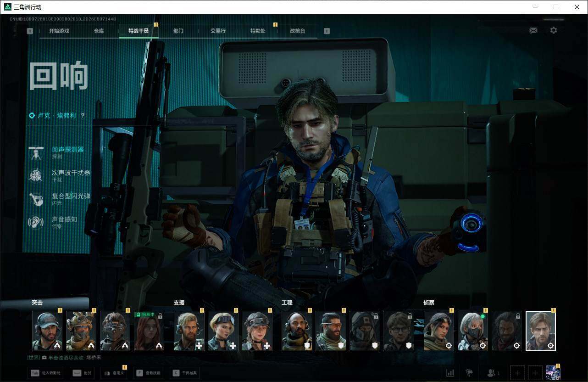Click the 查看技能 view skills button
This screenshot has width=588, height=382.
pos(149,373)
